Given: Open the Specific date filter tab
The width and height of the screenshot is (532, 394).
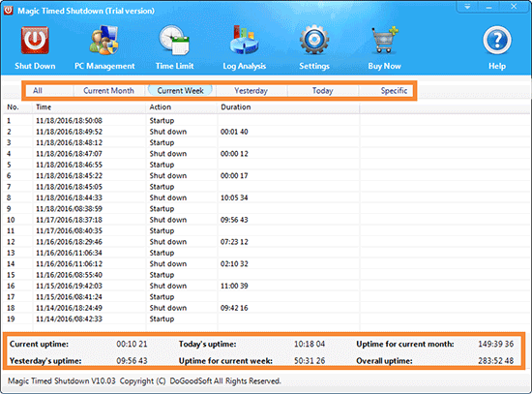Looking at the screenshot, I should pos(394,91).
